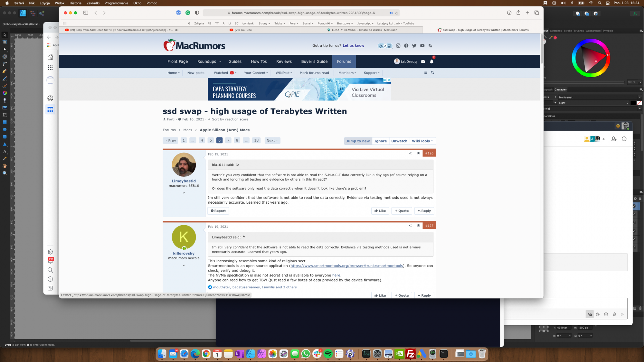This screenshot has height=362, width=644.
Task: Click the colour wheel hue ring
Action: [x=591, y=41]
